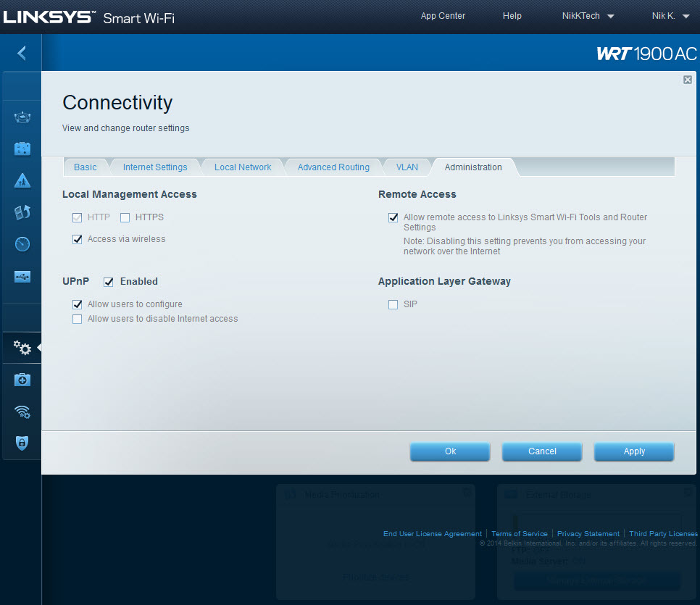Enable SIP application layer gateway
The width and height of the screenshot is (700, 605).
coord(393,304)
